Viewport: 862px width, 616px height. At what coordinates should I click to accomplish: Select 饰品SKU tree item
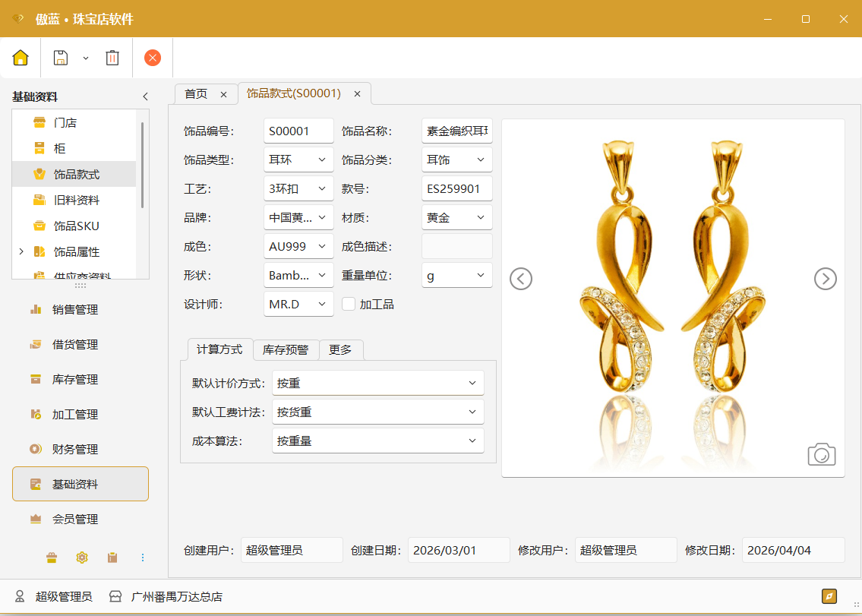(74, 226)
